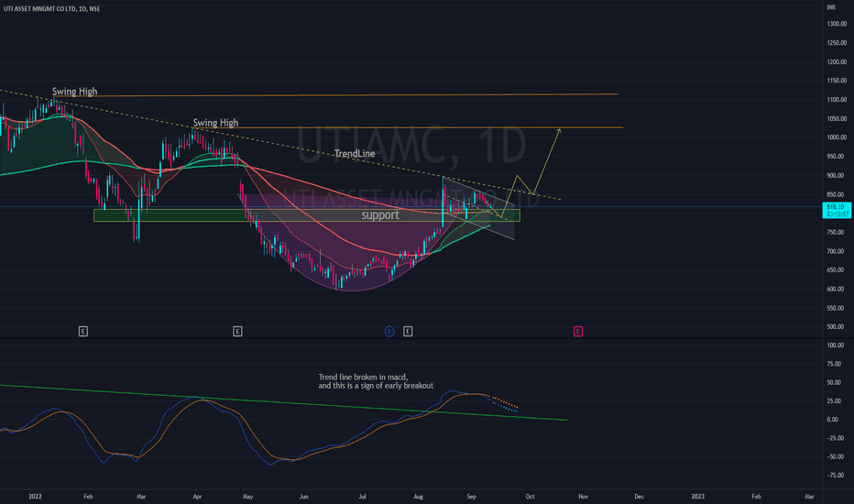Screen dimensions: 854x504
Task: Click the earnings E marker below late April
Action: [x=237, y=332]
